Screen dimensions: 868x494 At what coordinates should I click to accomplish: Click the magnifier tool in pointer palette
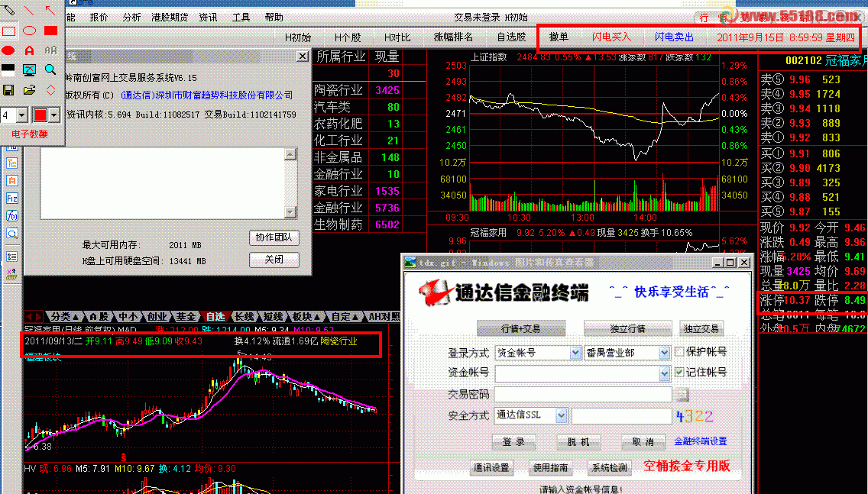pyautogui.click(x=50, y=69)
